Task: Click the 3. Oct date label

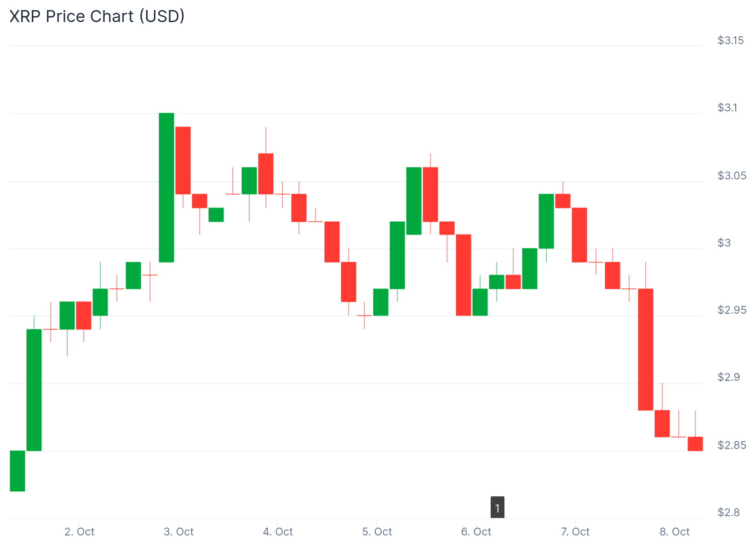Action: click(x=179, y=532)
